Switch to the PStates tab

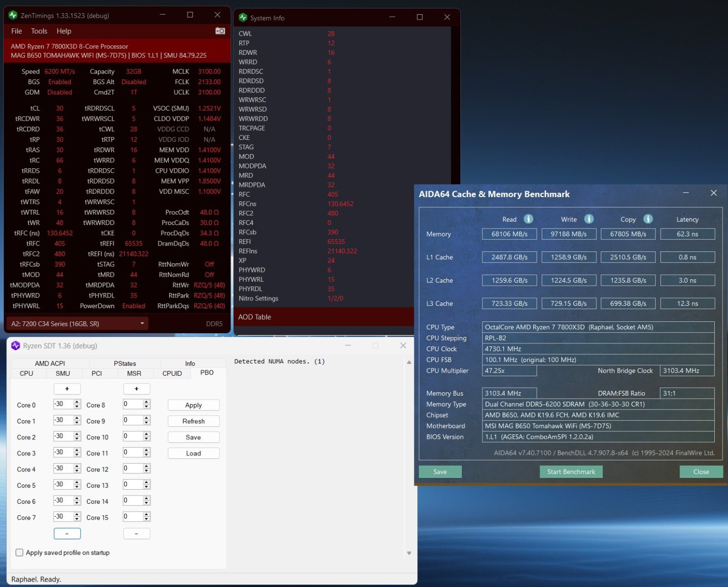click(125, 363)
